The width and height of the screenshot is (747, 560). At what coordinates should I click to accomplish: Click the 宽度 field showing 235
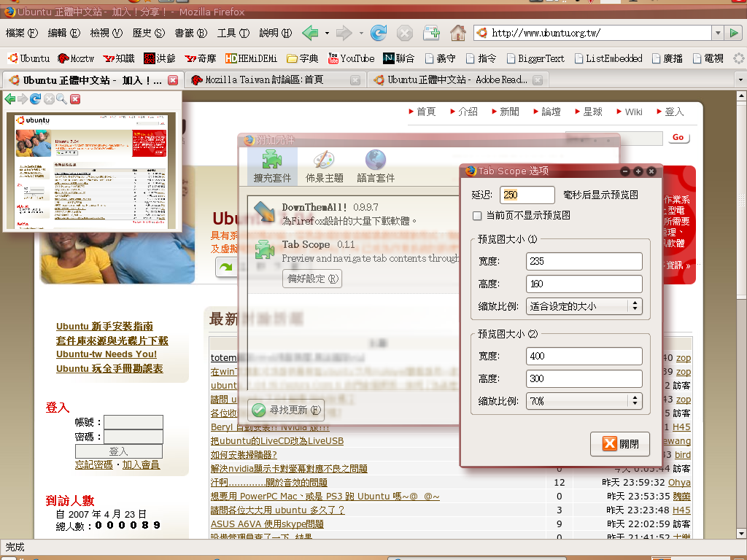tap(584, 261)
